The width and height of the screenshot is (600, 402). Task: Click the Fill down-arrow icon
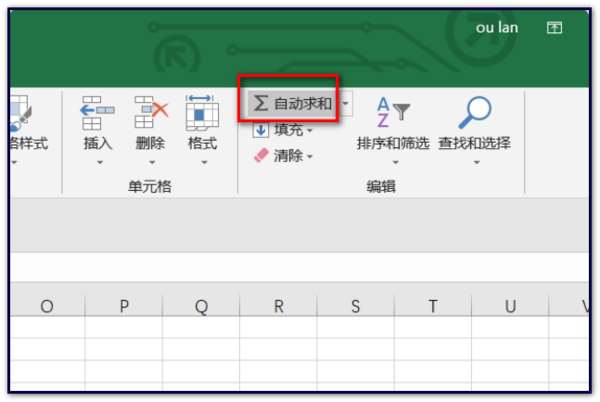tap(261, 130)
